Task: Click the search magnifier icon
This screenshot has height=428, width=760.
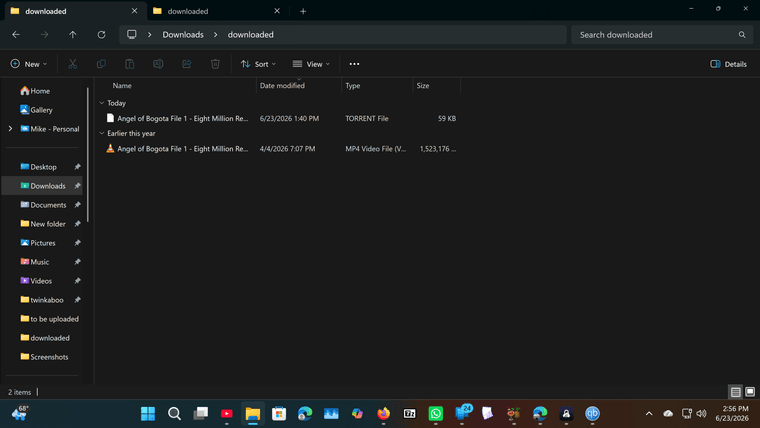Action: [x=742, y=35]
